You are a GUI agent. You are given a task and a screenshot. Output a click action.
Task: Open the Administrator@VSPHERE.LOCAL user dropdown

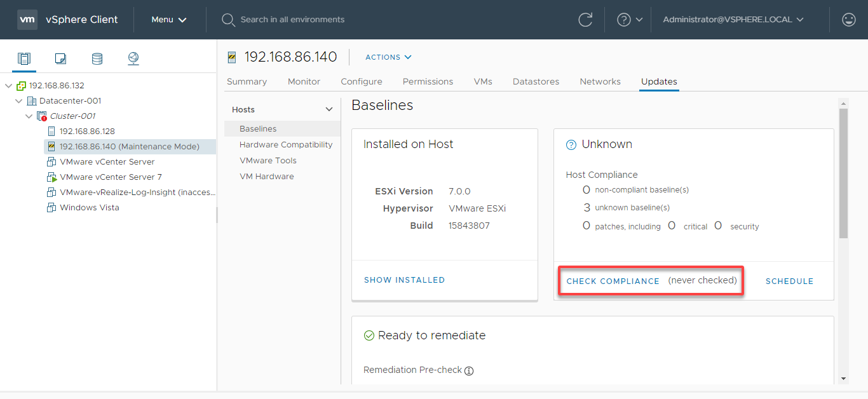pos(733,20)
